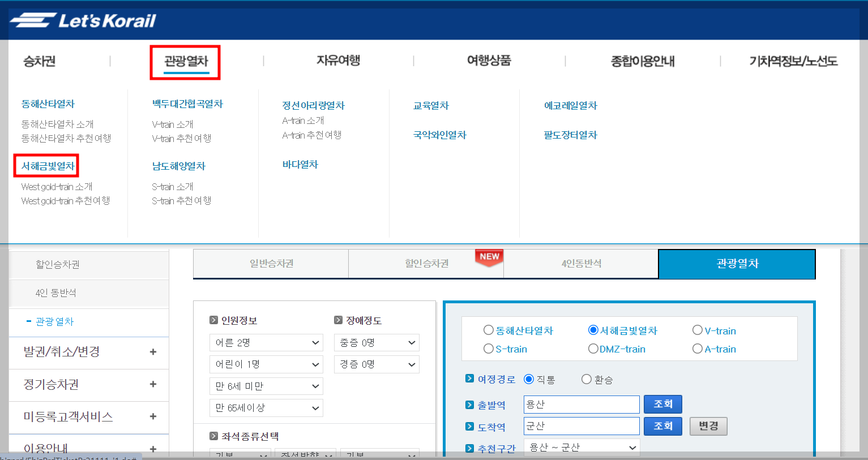This screenshot has height=460, width=868.
Task: Open the 중증 0명 dropdown
Action: coord(377,343)
